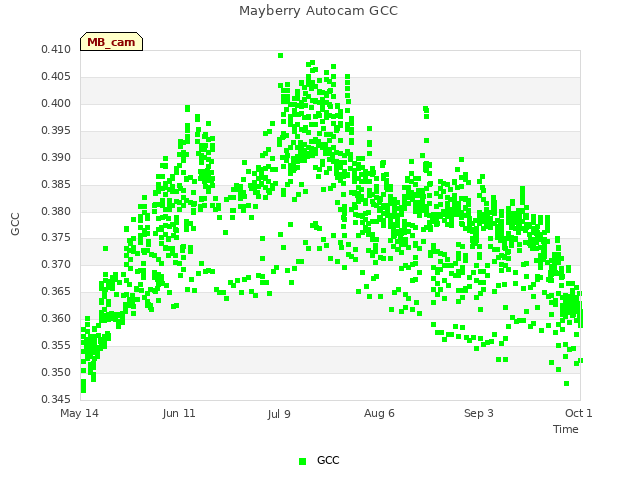Click the 0.390 y-axis value
640x480 pixels.
[56, 157]
